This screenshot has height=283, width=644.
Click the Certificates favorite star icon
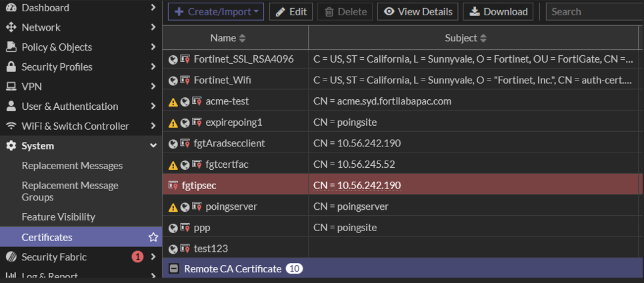tap(153, 237)
